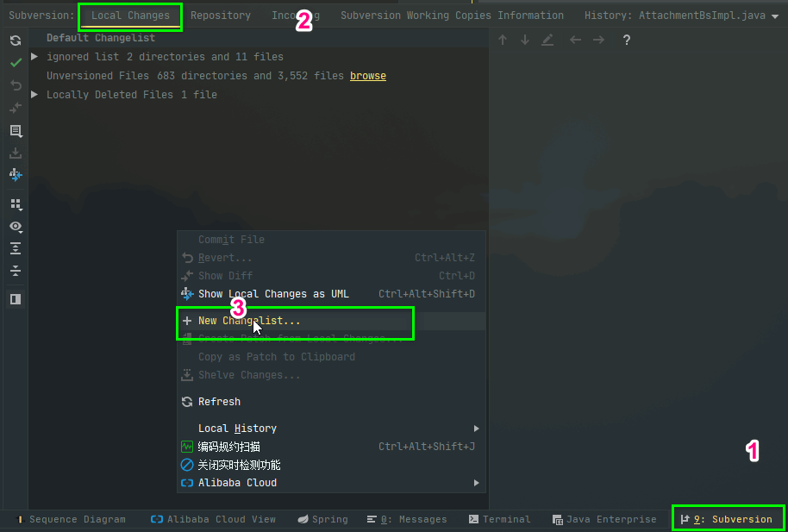This screenshot has width=788, height=532.
Task: Select Show Local Changes as UML
Action: pyautogui.click(x=331, y=294)
